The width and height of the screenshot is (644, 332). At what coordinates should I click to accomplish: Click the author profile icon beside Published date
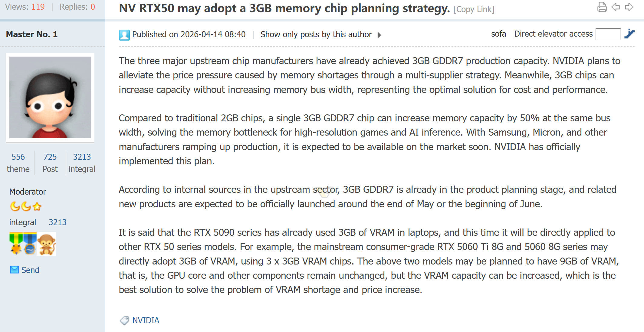[x=124, y=34]
